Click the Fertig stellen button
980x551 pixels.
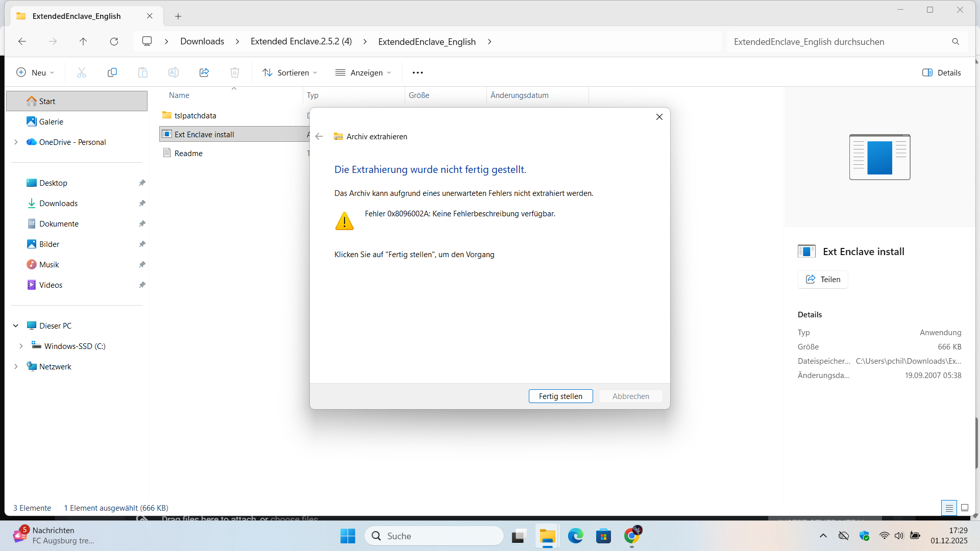[x=560, y=396]
